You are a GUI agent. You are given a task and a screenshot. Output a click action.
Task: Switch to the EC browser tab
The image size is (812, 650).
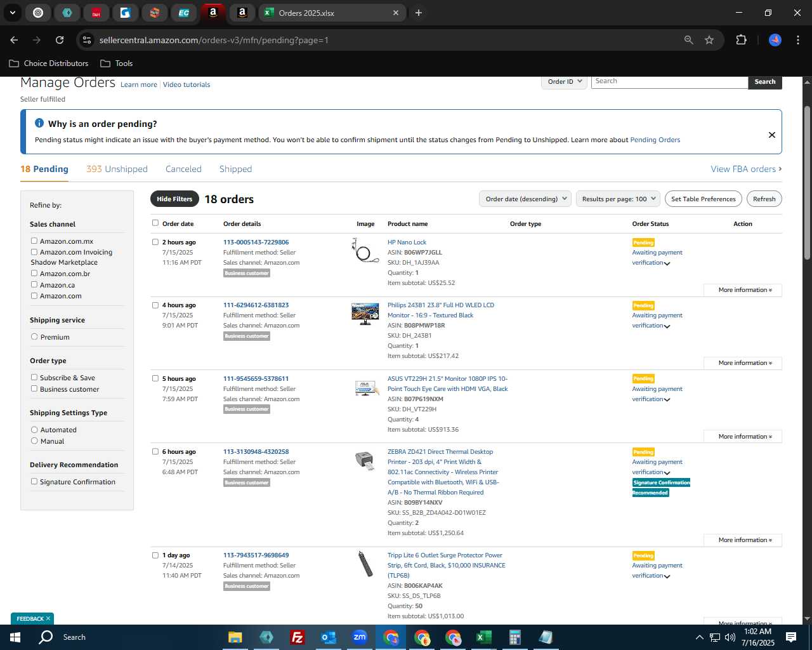(184, 13)
